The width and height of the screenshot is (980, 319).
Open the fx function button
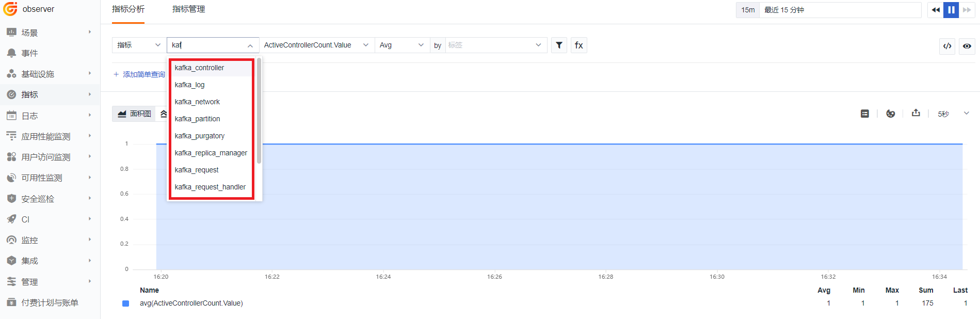tap(579, 45)
